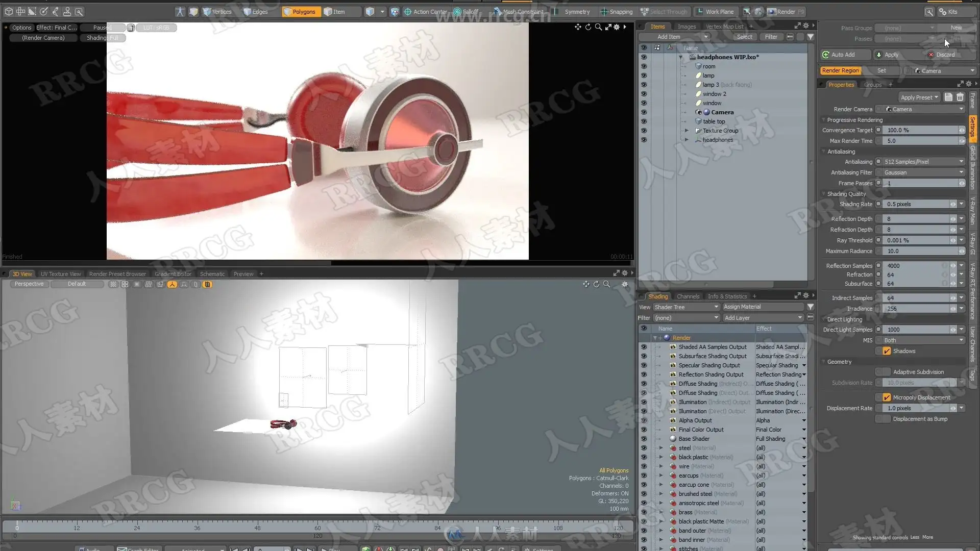Toggle Snapping in the top toolbar

(x=616, y=12)
